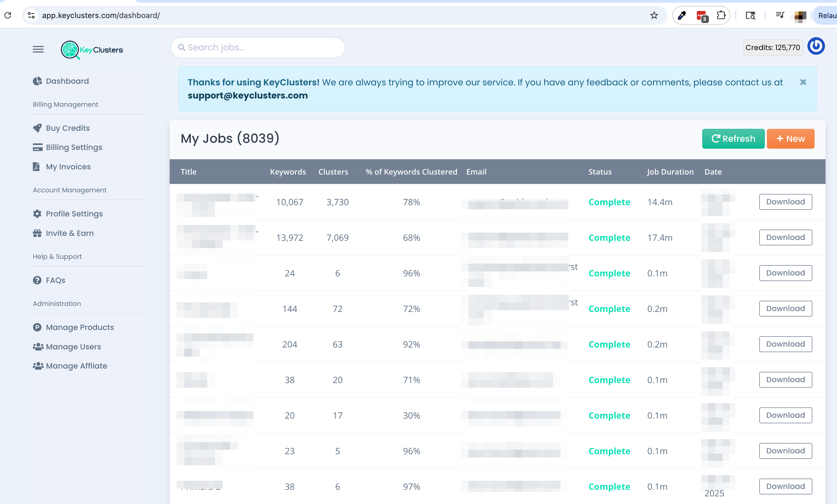
Task: Click the Manage Users people icon
Action: click(38, 346)
